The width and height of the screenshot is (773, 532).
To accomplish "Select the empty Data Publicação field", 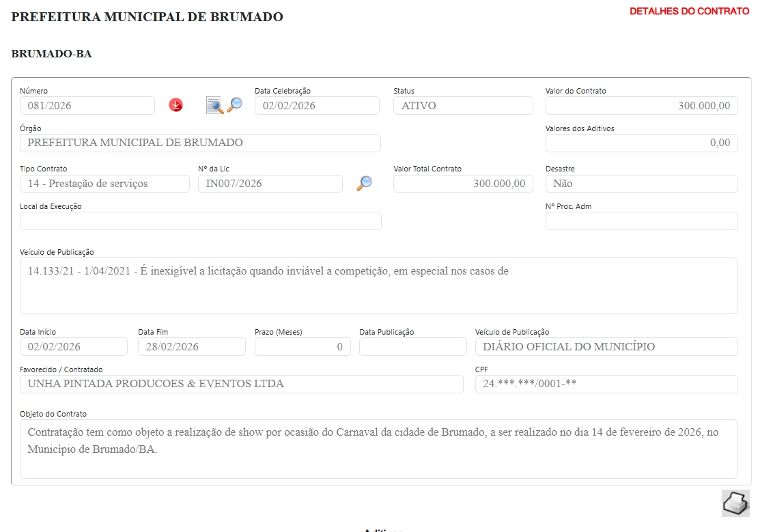I will pos(412,347).
